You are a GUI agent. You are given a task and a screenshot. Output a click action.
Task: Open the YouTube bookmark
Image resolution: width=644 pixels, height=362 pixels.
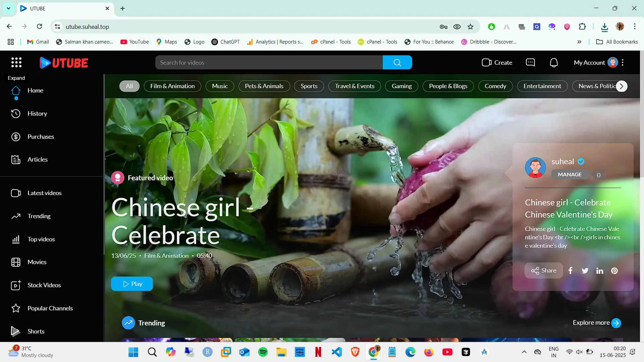(135, 42)
